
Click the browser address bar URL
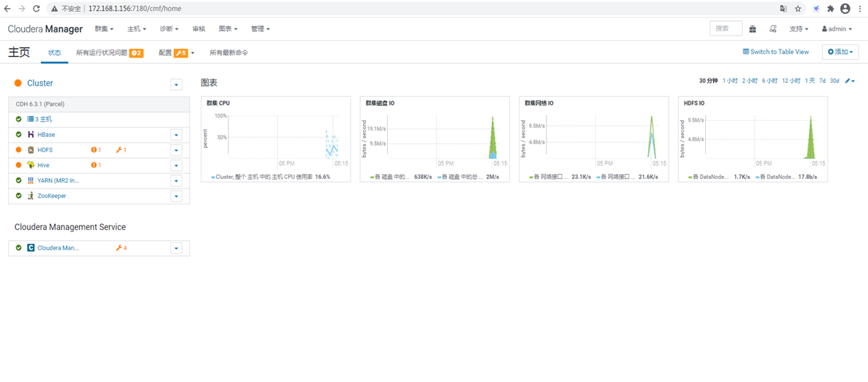135,9
